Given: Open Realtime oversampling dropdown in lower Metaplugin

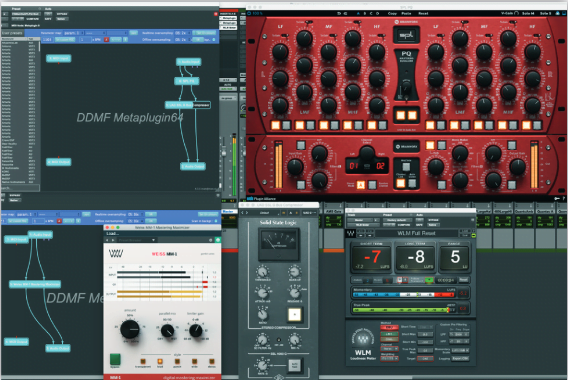Looking at the screenshot, I should click(135, 214).
